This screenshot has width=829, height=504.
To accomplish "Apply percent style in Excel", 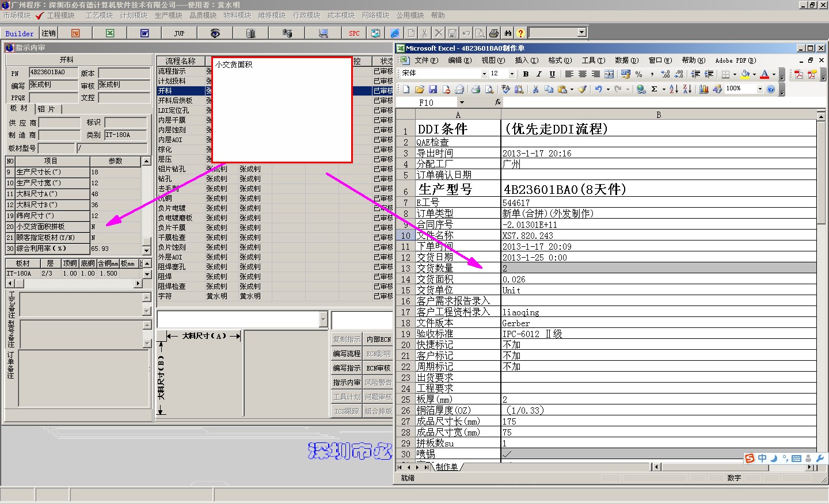I will [639, 74].
